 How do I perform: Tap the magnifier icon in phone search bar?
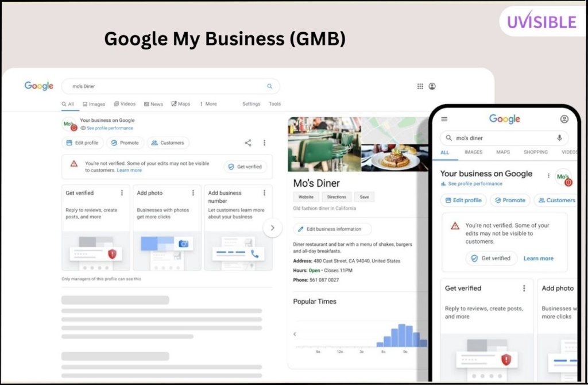coord(448,138)
